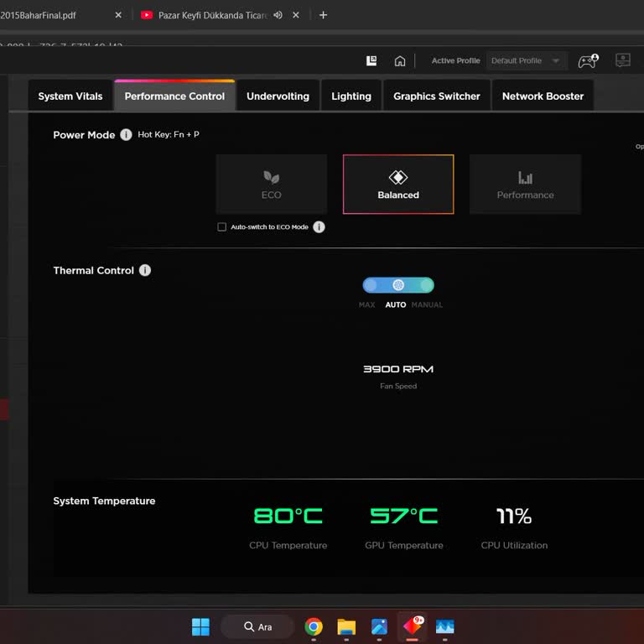Image resolution: width=644 pixels, height=644 pixels.
Task: Click the GPU Temperature label
Action: [x=403, y=545]
